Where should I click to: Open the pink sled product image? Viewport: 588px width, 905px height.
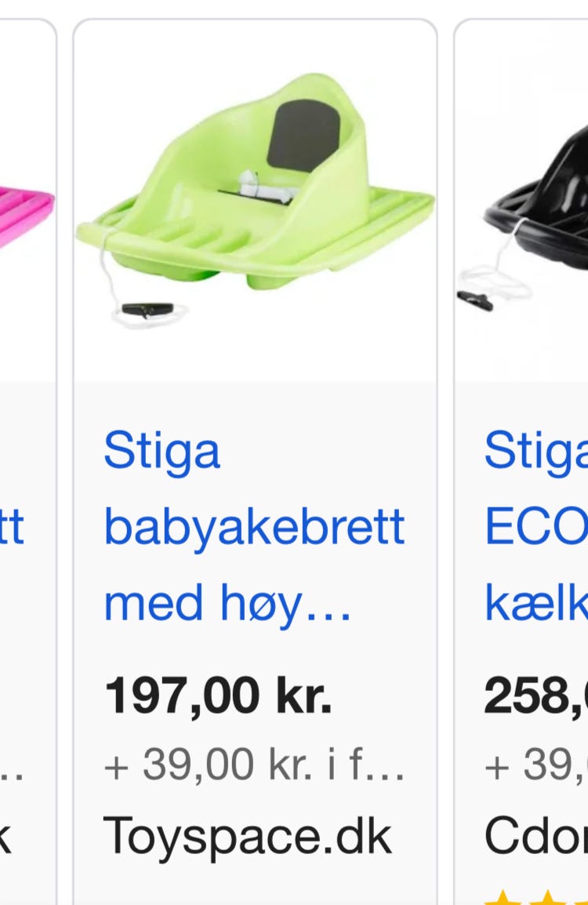tap(26, 216)
